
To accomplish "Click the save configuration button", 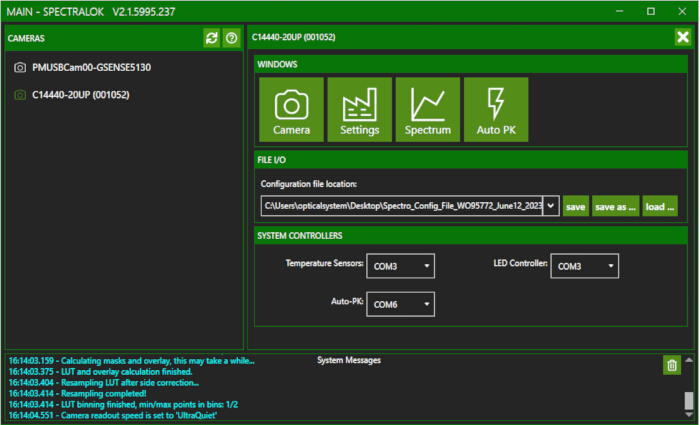I will pyautogui.click(x=576, y=206).
